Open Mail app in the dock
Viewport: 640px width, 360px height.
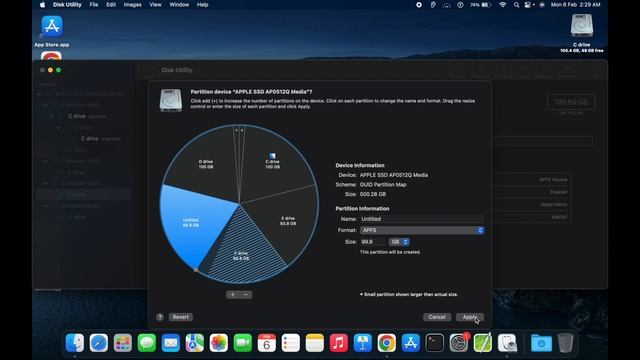click(171, 342)
